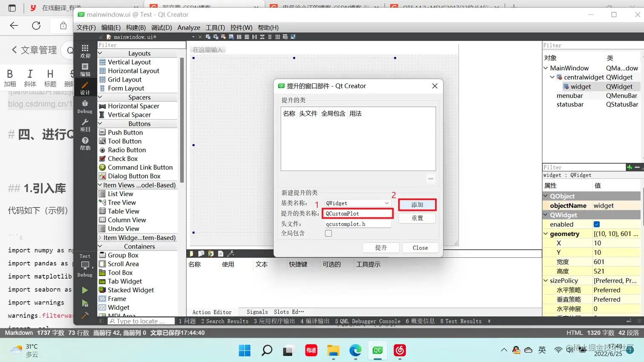The height and width of the screenshot is (362, 644).
Task: Click the 添加 (Add) button
Action: 417,205
